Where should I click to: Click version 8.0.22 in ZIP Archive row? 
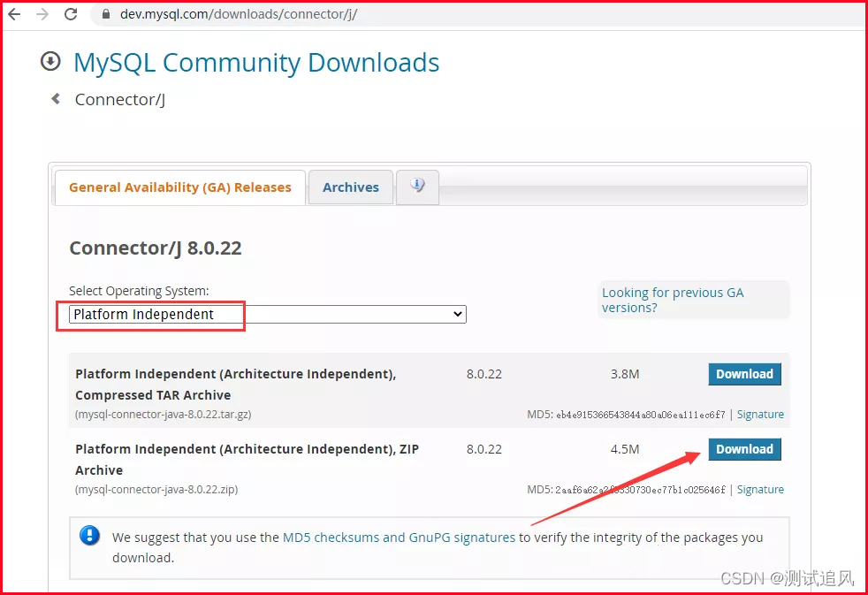(x=483, y=449)
